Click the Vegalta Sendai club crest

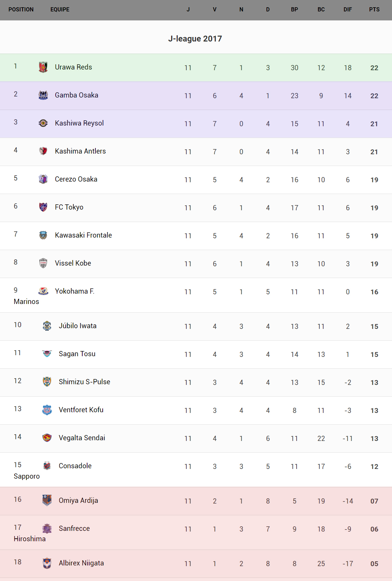click(x=47, y=438)
